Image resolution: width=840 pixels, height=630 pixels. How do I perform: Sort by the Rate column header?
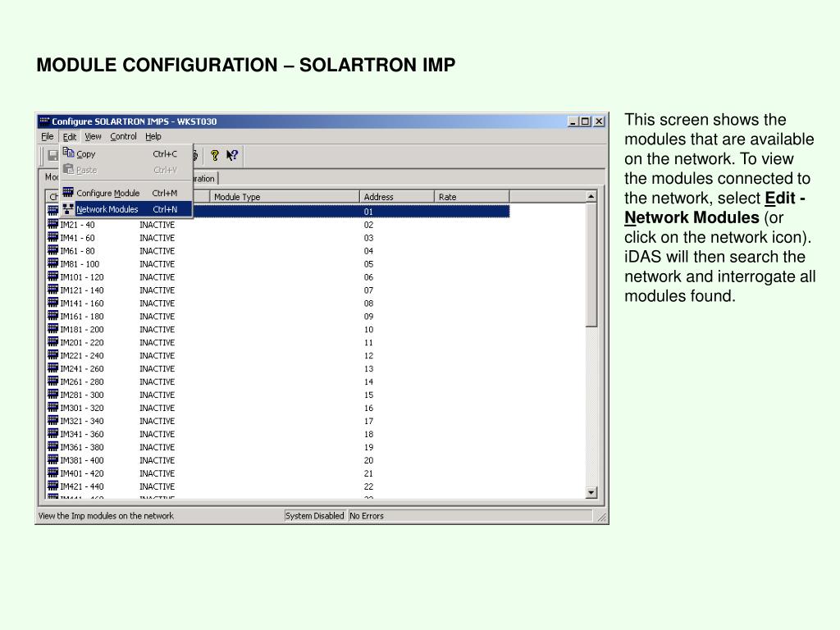[x=472, y=197]
